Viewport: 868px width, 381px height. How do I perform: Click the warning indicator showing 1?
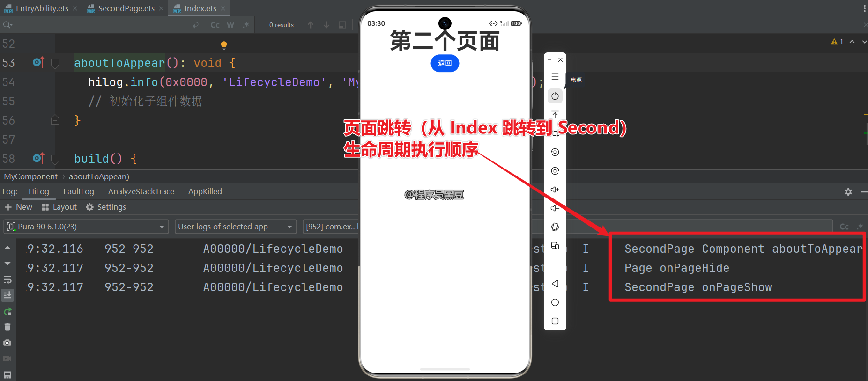837,42
